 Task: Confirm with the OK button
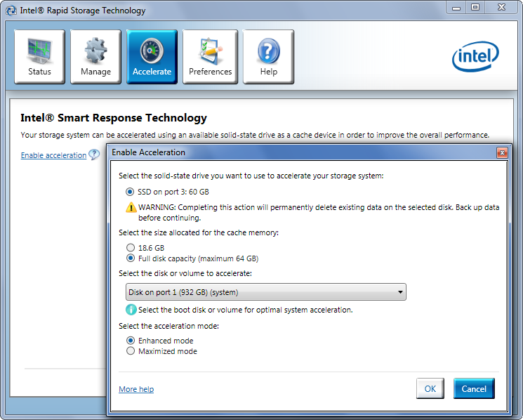click(430, 389)
